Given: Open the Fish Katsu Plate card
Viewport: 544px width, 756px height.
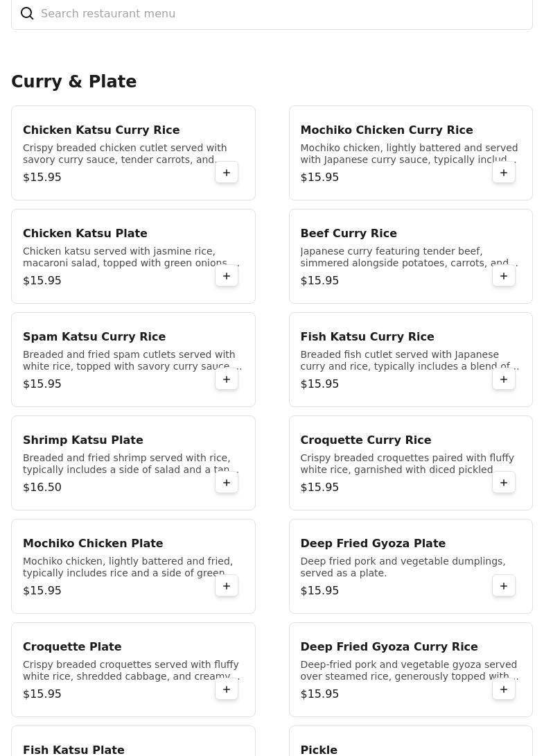Looking at the screenshot, I should [x=134, y=741].
